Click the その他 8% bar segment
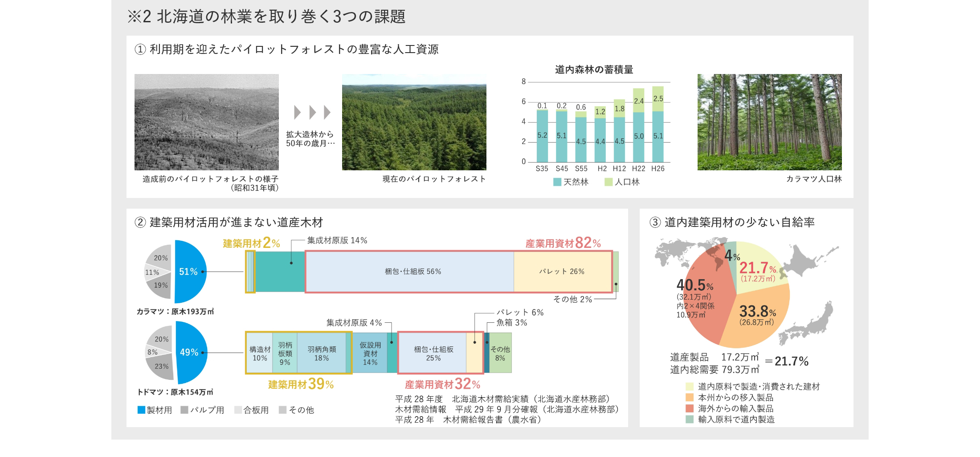This screenshot has height=457, width=980. 500,353
